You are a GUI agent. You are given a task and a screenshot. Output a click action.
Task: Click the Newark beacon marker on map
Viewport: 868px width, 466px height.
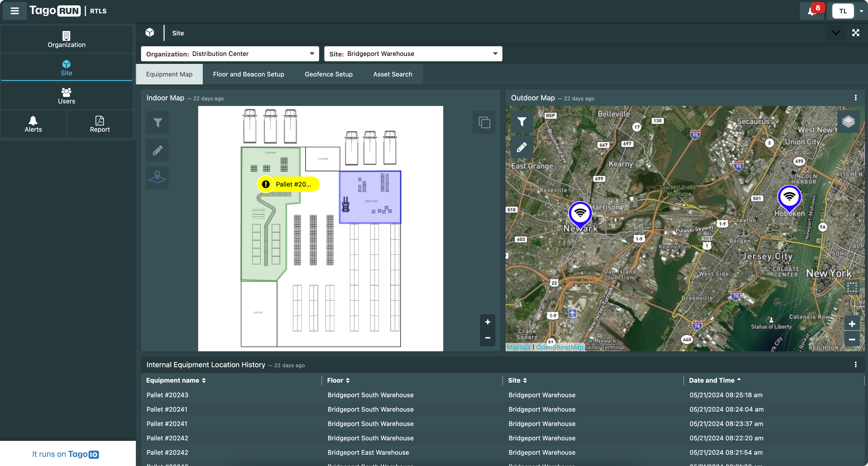580,213
